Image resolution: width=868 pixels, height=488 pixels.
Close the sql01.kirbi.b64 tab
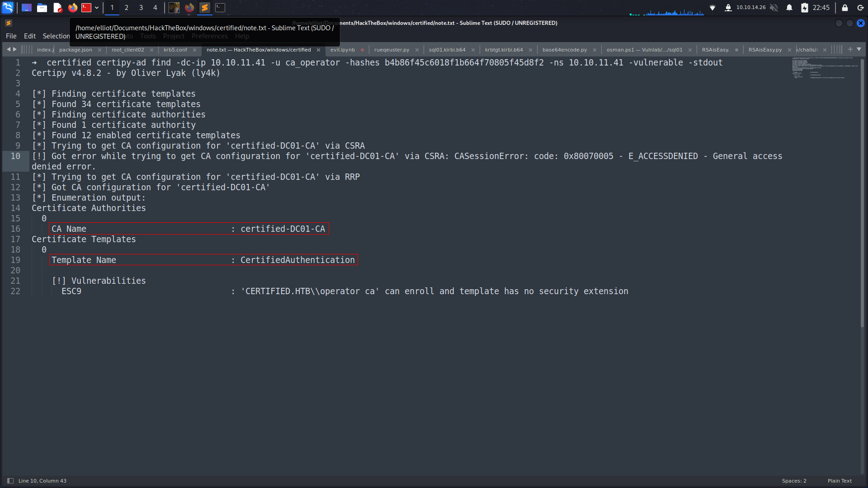pyautogui.click(x=473, y=50)
